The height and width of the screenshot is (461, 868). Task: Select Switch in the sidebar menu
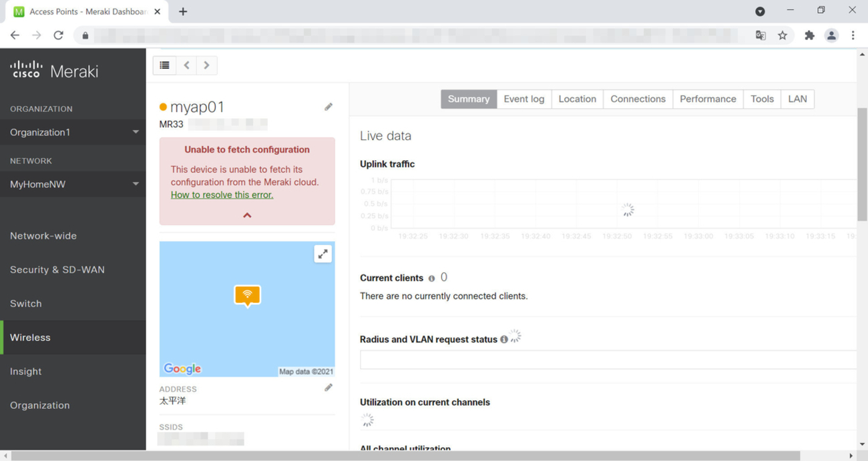(25, 303)
